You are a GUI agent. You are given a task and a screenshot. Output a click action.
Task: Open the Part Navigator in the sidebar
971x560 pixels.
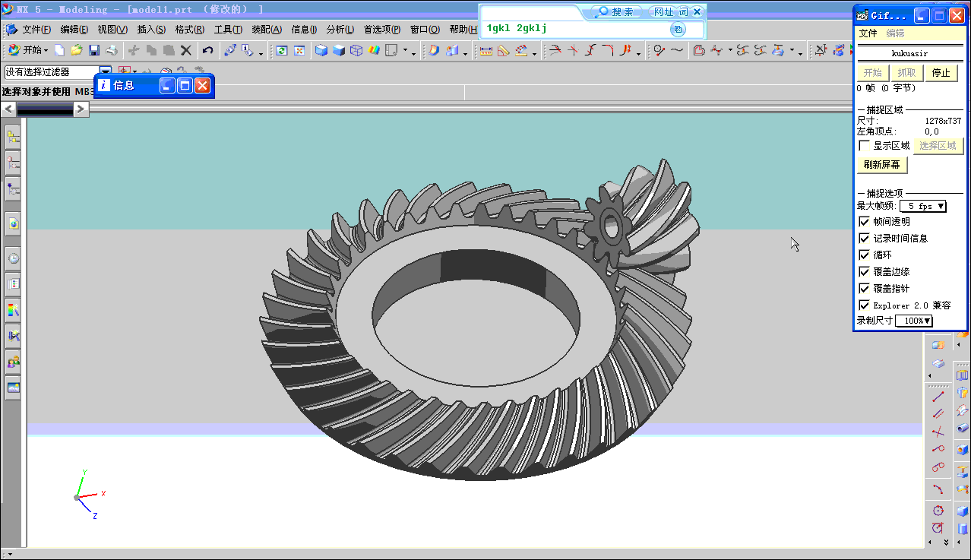(x=14, y=188)
